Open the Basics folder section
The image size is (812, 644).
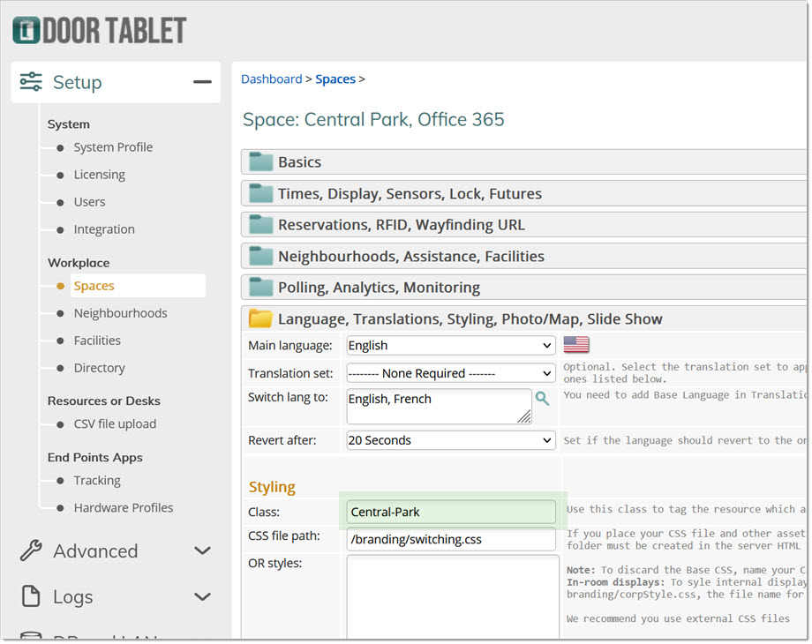[299, 162]
